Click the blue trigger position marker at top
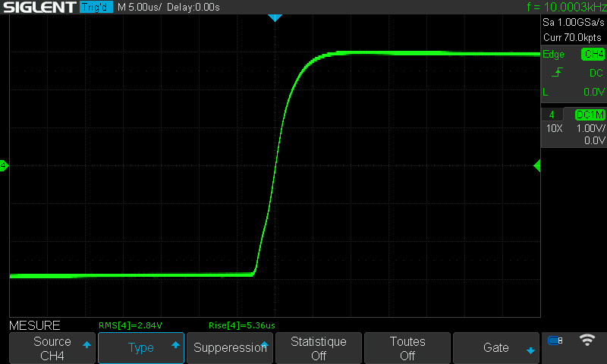 coord(275,17)
